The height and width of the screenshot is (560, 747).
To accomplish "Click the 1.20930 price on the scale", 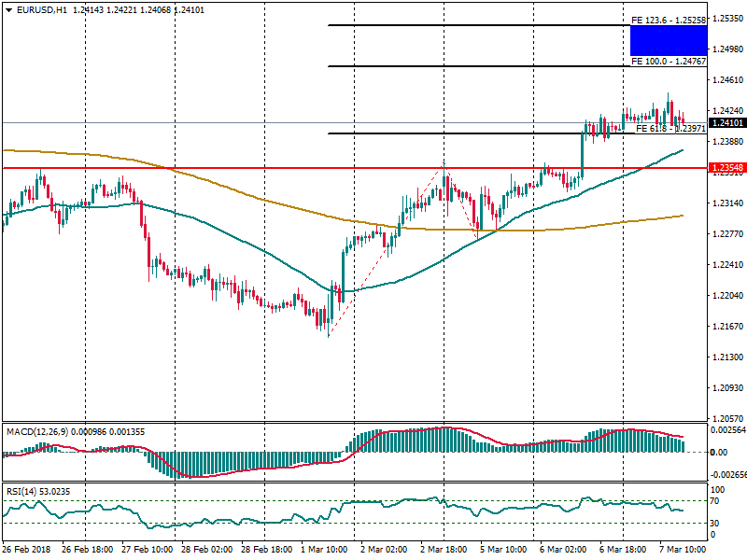I will click(726, 387).
